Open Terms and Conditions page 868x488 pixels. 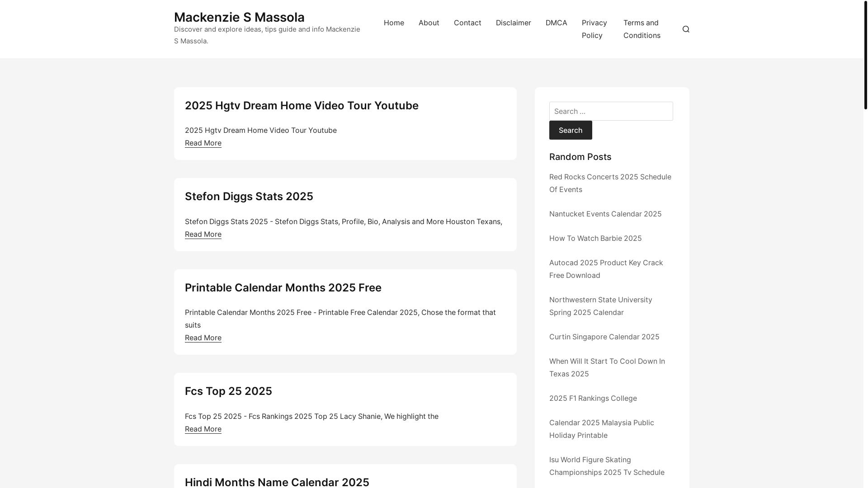(642, 29)
